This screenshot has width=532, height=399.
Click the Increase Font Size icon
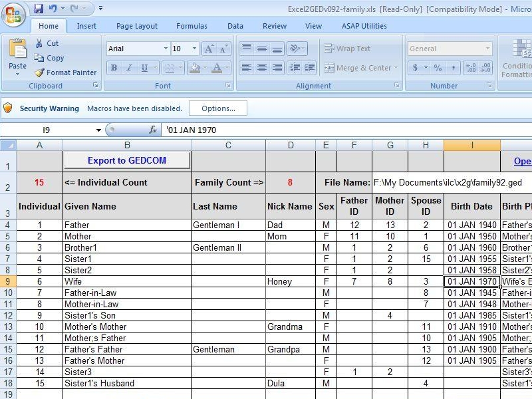click(207, 48)
